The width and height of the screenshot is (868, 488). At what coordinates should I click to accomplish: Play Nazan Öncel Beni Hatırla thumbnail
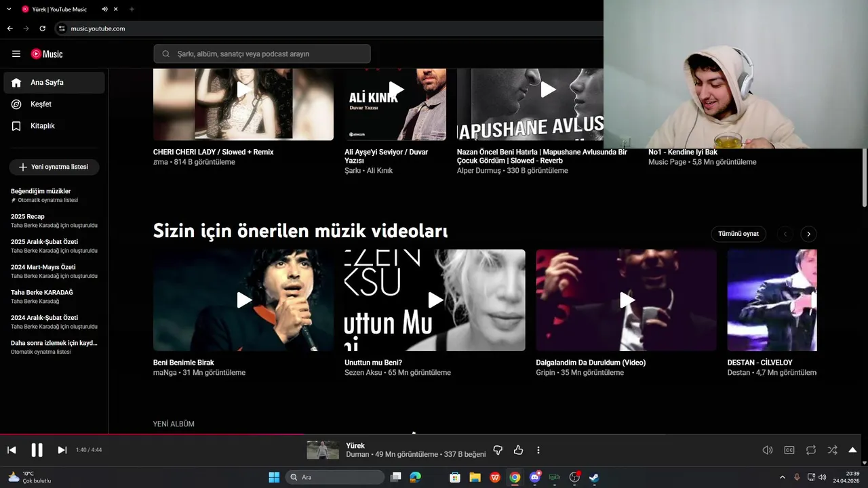coord(530,104)
